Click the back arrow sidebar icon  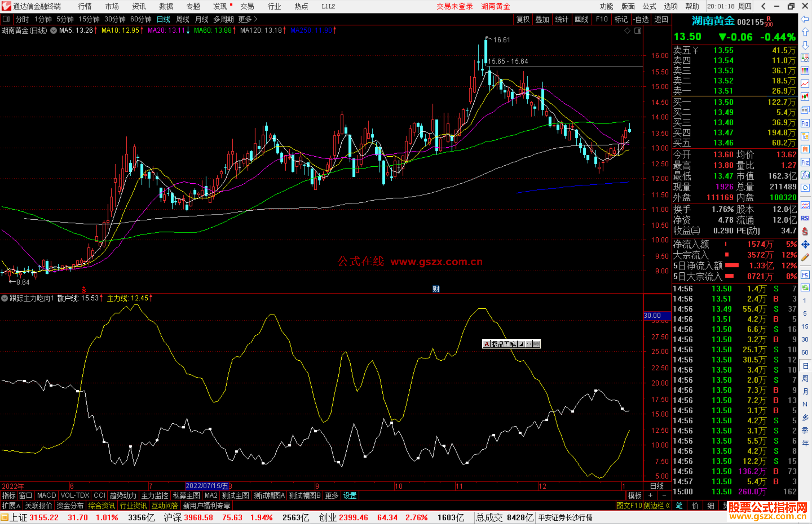(x=804, y=19)
